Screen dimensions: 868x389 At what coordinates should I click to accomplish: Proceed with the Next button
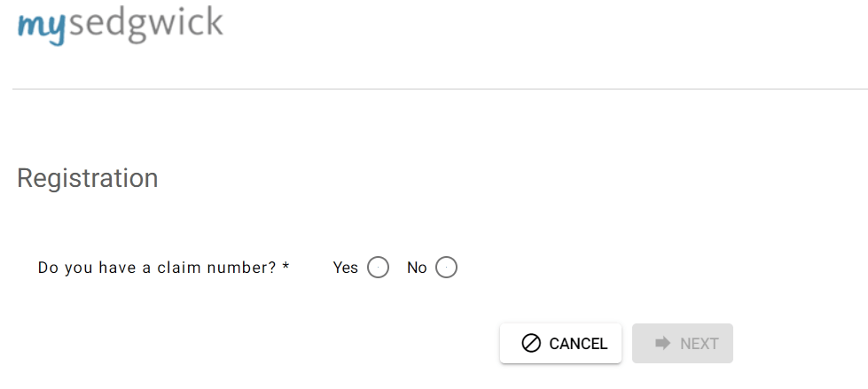683,344
